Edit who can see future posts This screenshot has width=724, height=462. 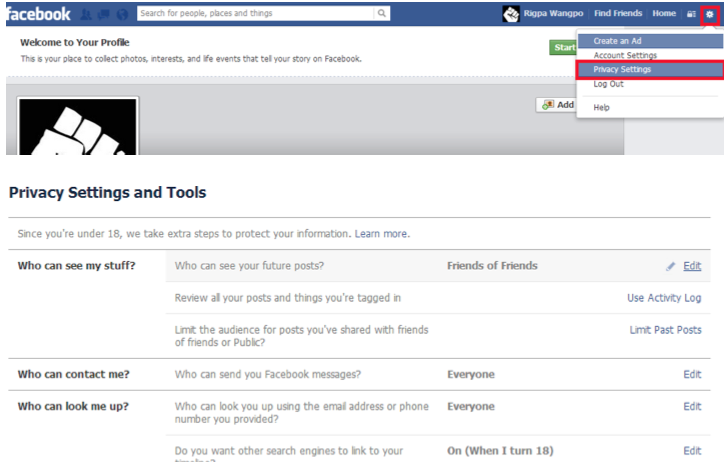tap(692, 266)
